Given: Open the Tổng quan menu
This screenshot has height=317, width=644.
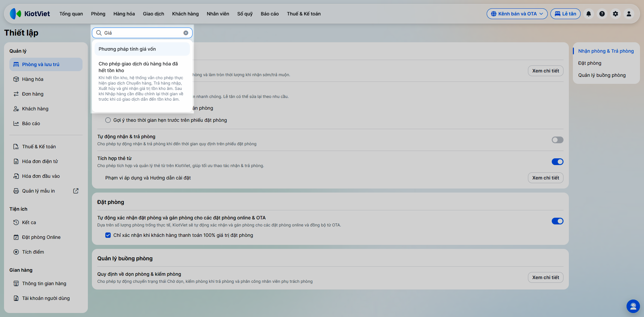Looking at the screenshot, I should point(71,14).
